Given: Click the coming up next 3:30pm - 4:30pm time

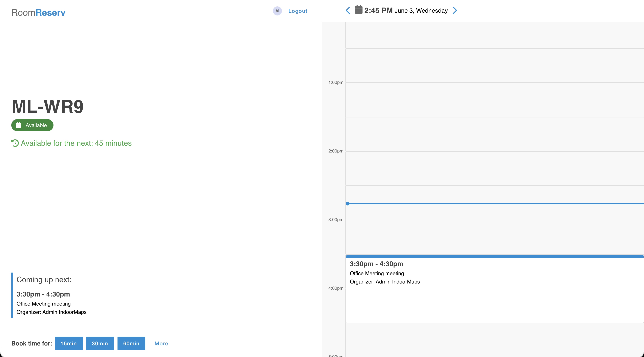Looking at the screenshot, I should pos(43,294).
